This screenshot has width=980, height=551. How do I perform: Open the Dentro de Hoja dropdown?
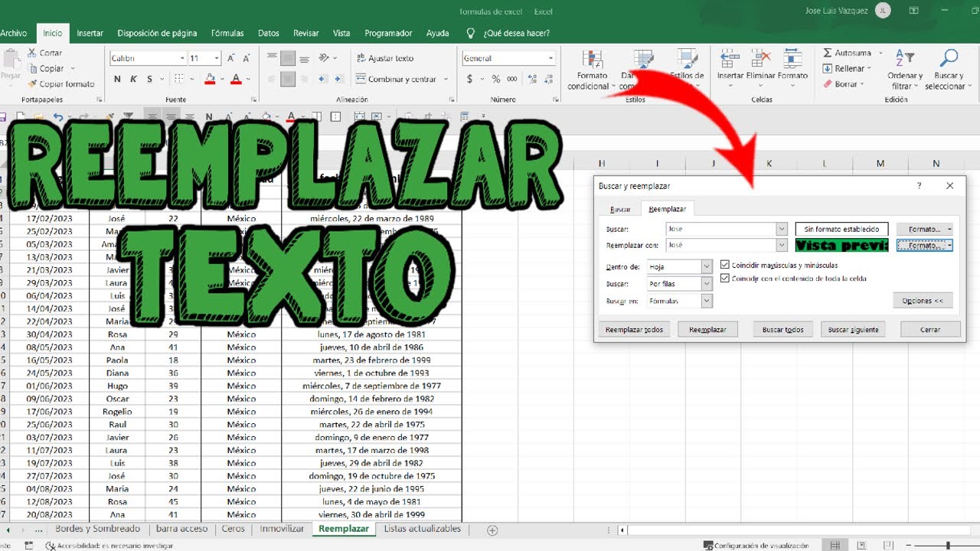tap(707, 266)
